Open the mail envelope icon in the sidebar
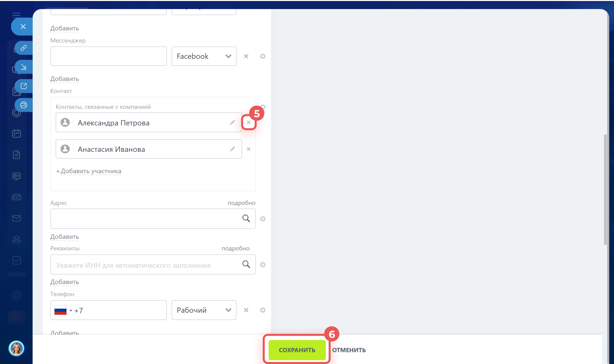Image resolution: width=614 pixels, height=364 pixels. [16, 218]
